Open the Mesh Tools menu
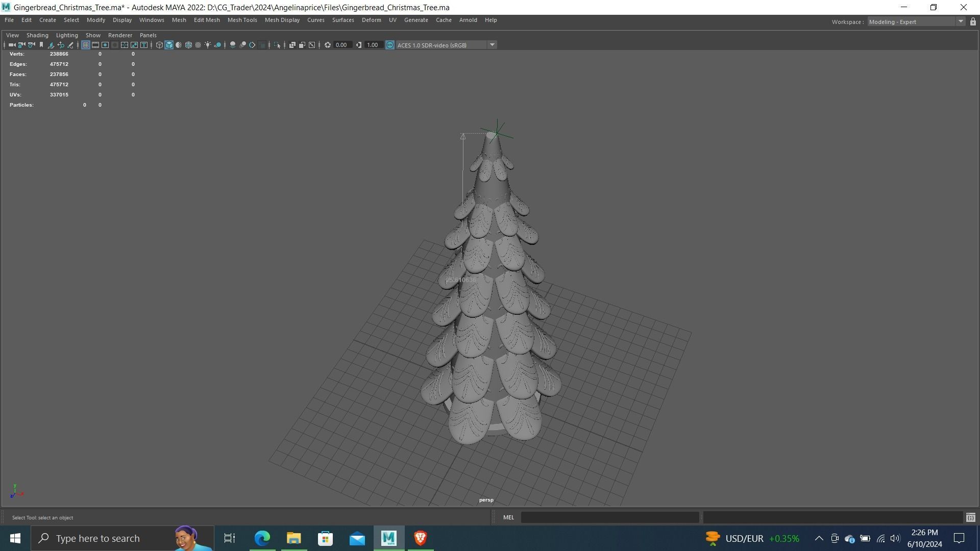The image size is (980, 551). pyautogui.click(x=242, y=20)
